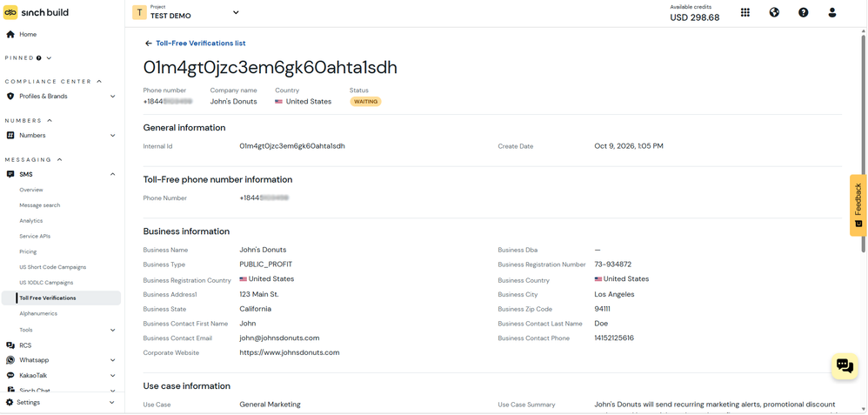The width and height of the screenshot is (868, 415).
Task: Click the Pinned help info icon
Action: tap(39, 57)
